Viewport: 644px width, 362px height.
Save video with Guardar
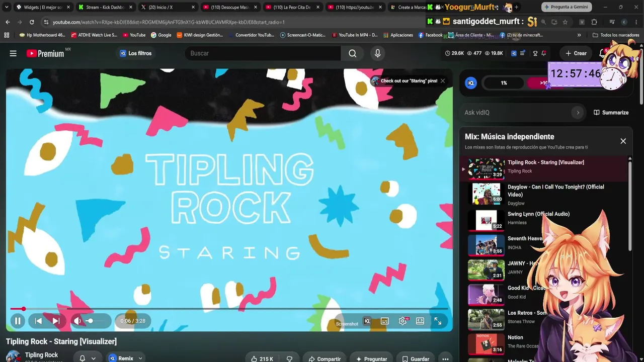click(416, 359)
